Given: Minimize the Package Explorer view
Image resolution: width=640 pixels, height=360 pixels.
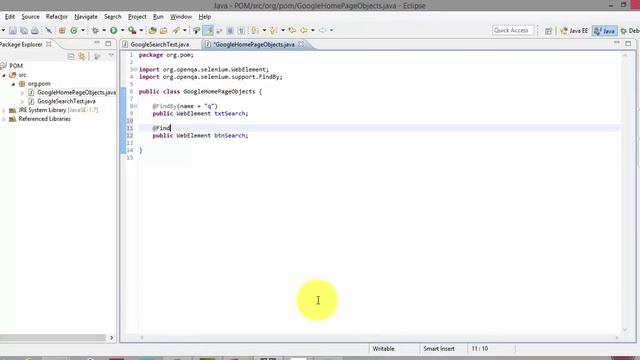Looking at the screenshot, I should (97, 43).
